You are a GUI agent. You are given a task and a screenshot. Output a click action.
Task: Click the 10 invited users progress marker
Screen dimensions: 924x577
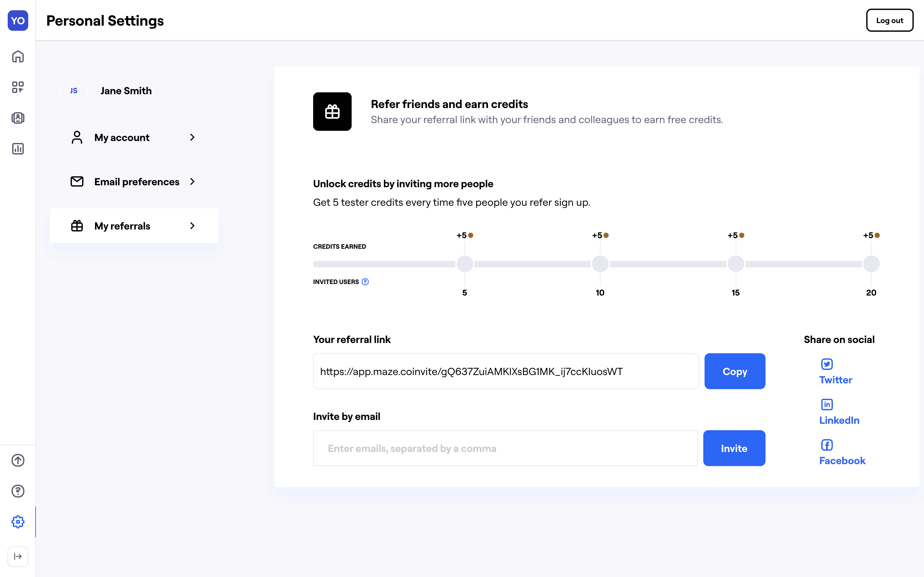click(x=600, y=264)
